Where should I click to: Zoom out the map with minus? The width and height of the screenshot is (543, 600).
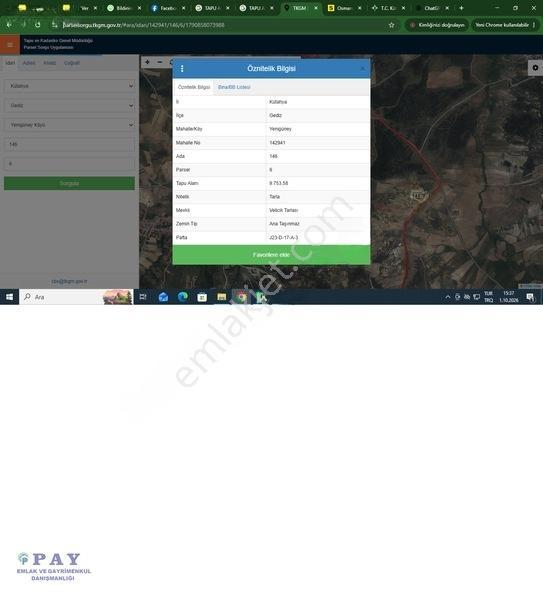(160, 62)
